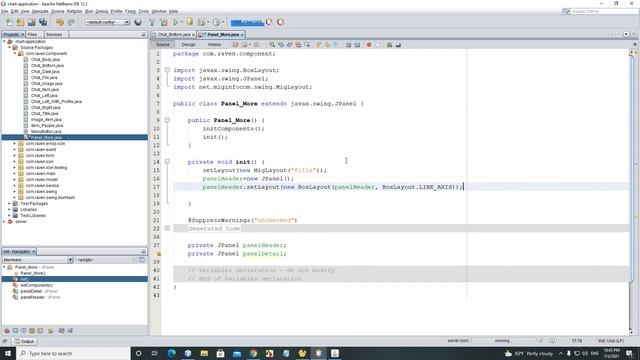Viewport: 640px width, 360px height.
Task: Collapse the chart-application project node
Action: click(x=4, y=42)
